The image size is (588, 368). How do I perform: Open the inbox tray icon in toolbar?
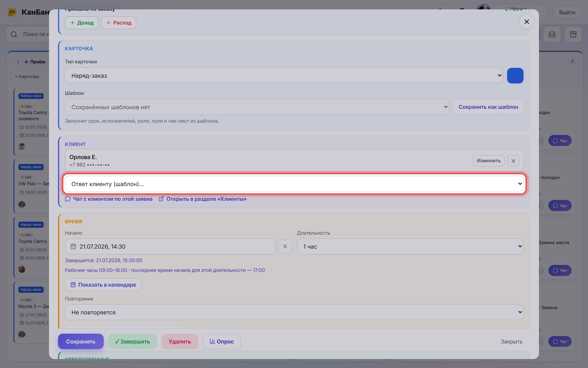tap(552, 34)
